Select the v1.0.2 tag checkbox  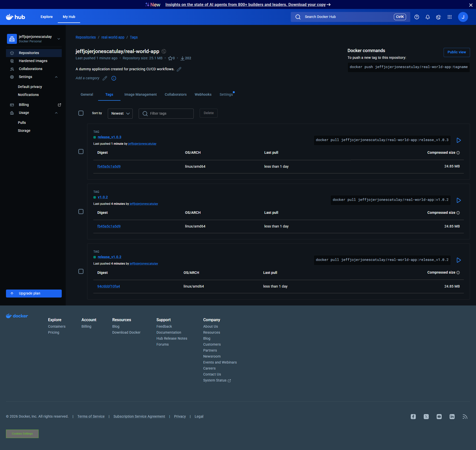(x=81, y=212)
